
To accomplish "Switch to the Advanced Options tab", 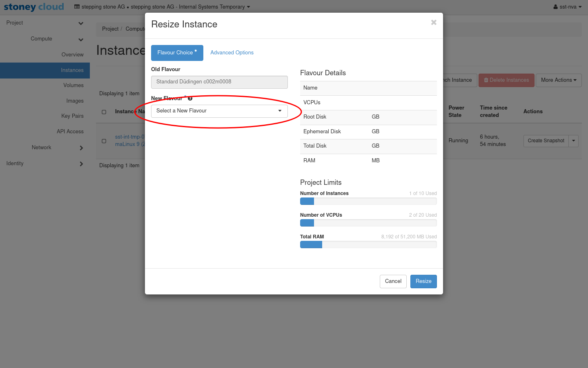I will 232,53.
